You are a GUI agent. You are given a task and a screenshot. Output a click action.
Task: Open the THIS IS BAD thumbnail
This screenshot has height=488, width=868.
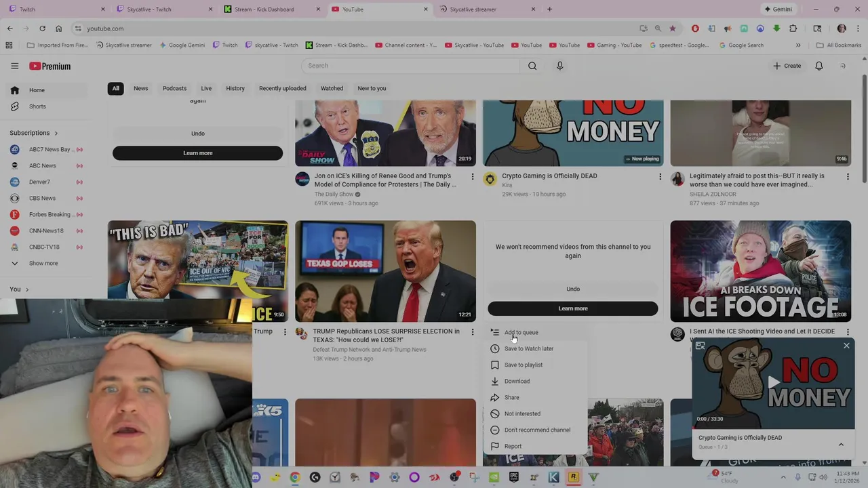197,260
